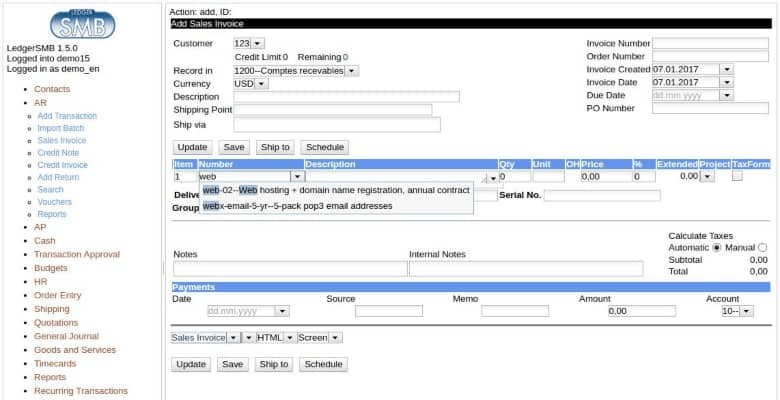Click the bottom Schedule button
The height and width of the screenshot is (400, 780).
tap(323, 364)
